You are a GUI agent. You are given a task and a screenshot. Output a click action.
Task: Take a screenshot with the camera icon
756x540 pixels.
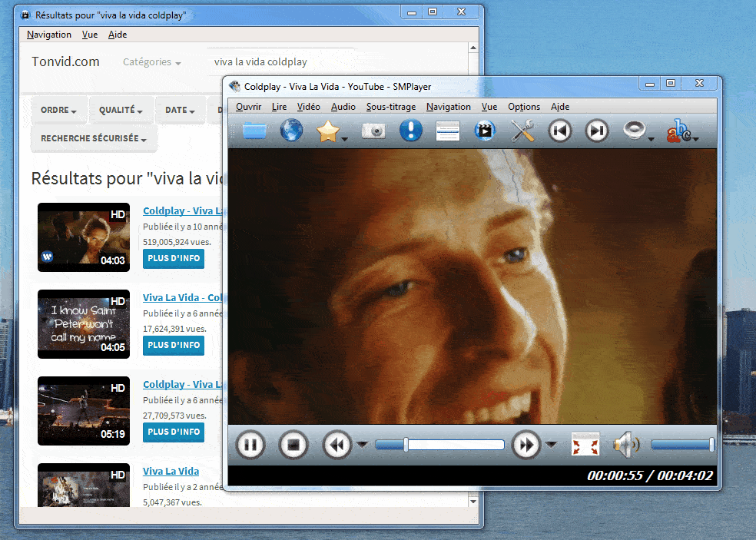coord(373,131)
